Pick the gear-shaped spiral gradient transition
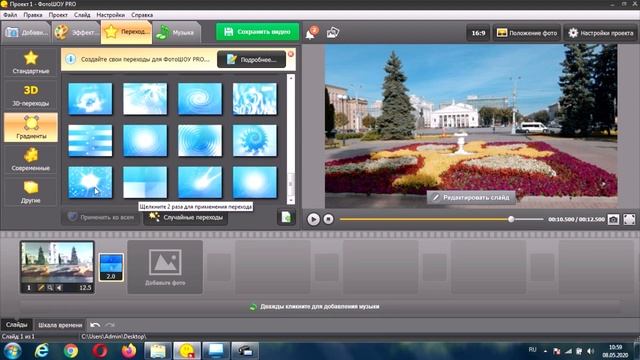640x360 pixels. 255,140
